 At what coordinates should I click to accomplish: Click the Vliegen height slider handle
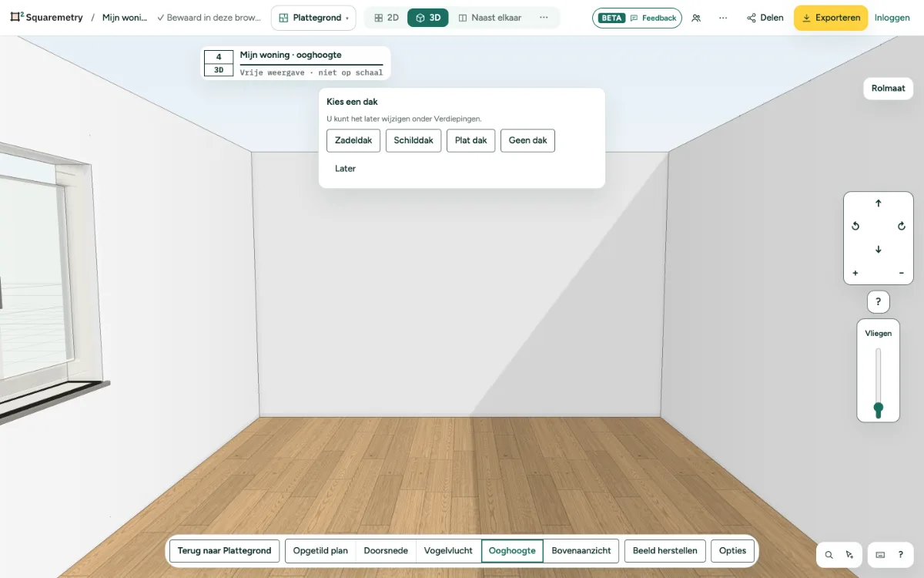click(879, 408)
